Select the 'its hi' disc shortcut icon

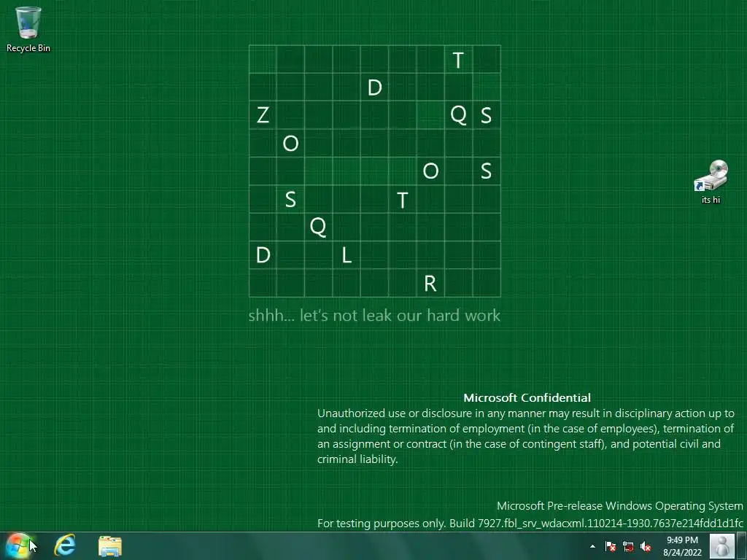click(711, 182)
